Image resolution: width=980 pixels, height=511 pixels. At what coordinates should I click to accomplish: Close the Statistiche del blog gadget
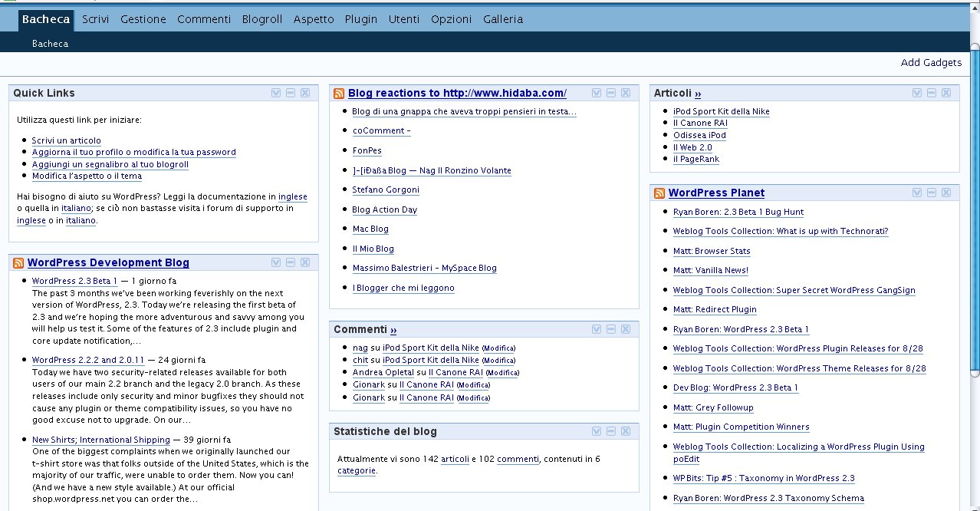click(x=626, y=431)
